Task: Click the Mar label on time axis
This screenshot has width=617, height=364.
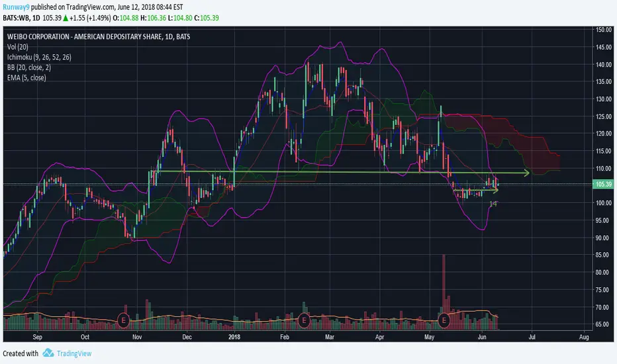Action: tap(330, 337)
